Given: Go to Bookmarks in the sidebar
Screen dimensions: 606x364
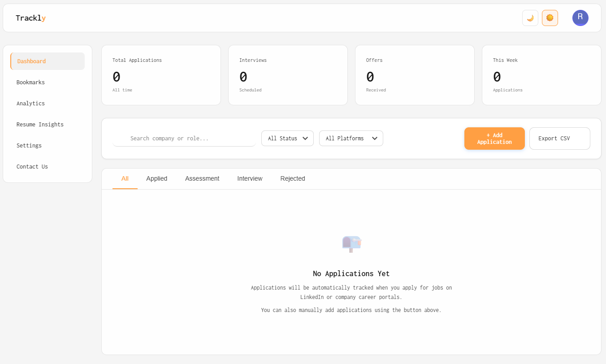Looking at the screenshot, I should coord(30,82).
